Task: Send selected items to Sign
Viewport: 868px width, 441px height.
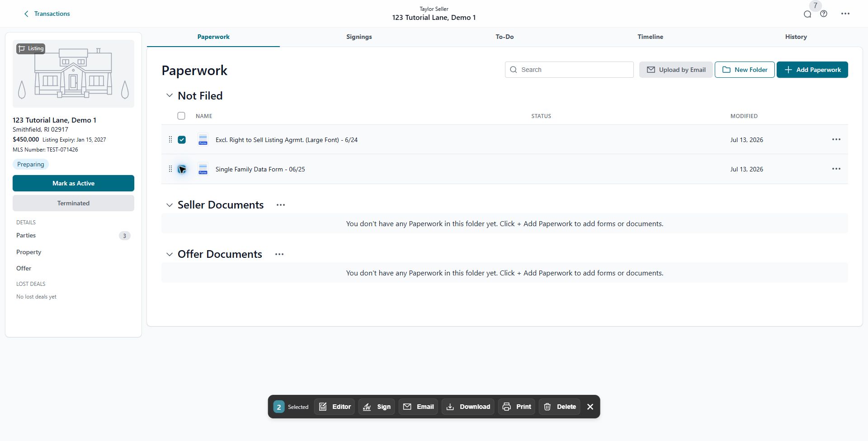Action: click(x=377, y=407)
